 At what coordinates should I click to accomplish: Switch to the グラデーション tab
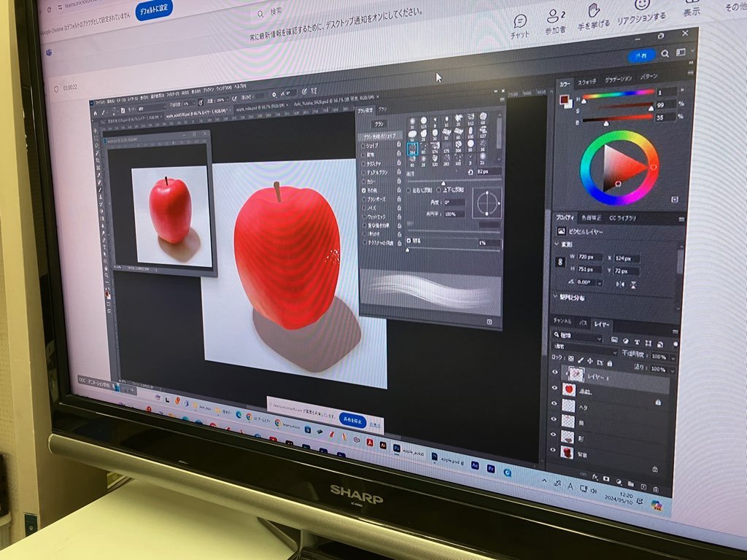[x=618, y=79]
